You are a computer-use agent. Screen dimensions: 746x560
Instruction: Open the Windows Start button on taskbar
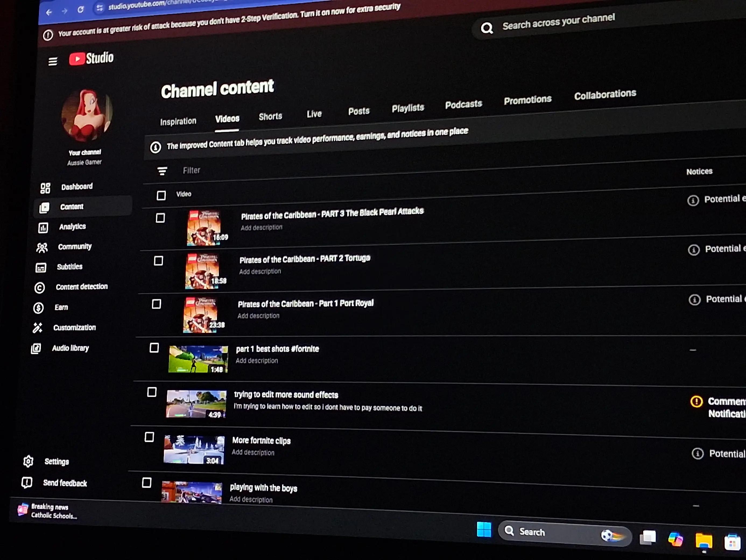(x=484, y=529)
